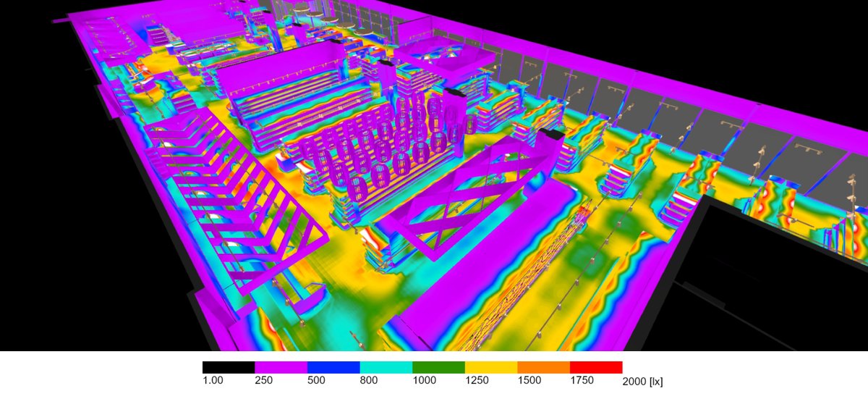Image resolution: width=868 pixels, height=399 pixels.
Task: Click the '250' legend value
Action: coord(263,380)
